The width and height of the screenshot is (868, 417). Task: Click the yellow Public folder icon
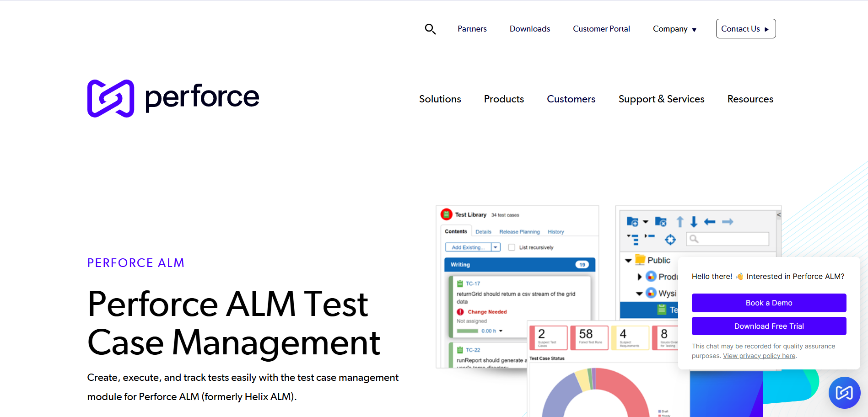(640, 259)
